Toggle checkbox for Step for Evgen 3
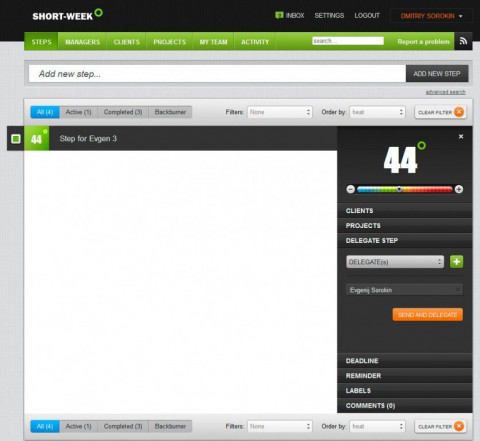This screenshot has height=441, width=480. point(16,139)
